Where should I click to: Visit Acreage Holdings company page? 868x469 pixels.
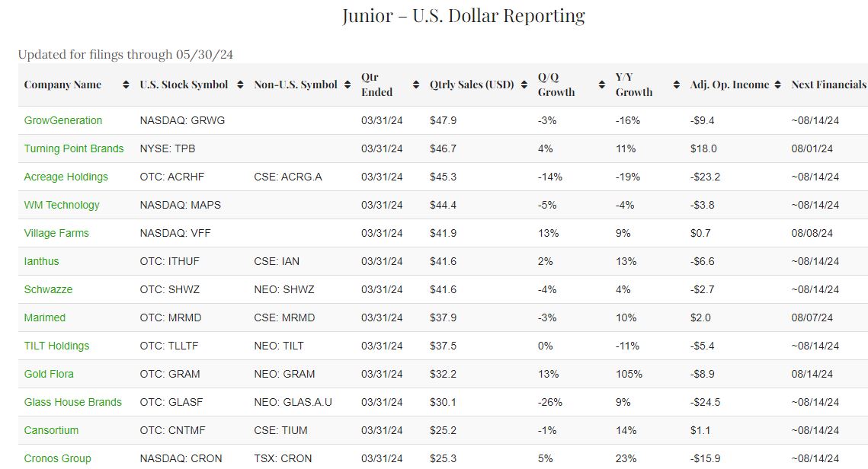pyautogui.click(x=66, y=177)
